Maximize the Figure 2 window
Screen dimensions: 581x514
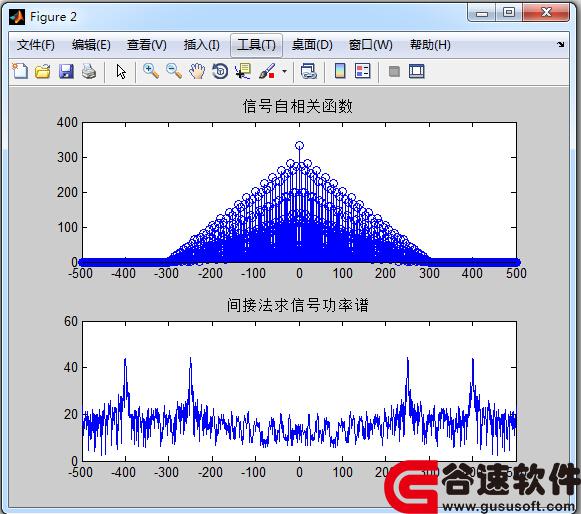pos(509,13)
